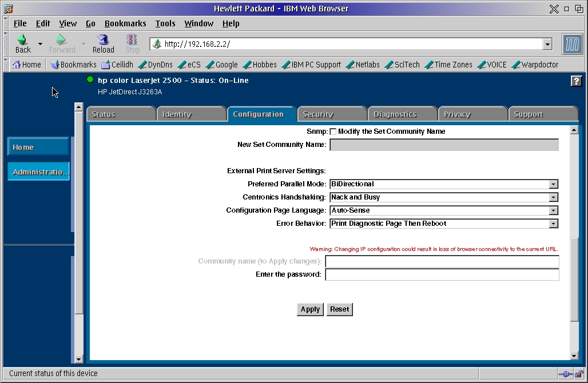Open the Warpdoctor bookmark

[x=535, y=65]
